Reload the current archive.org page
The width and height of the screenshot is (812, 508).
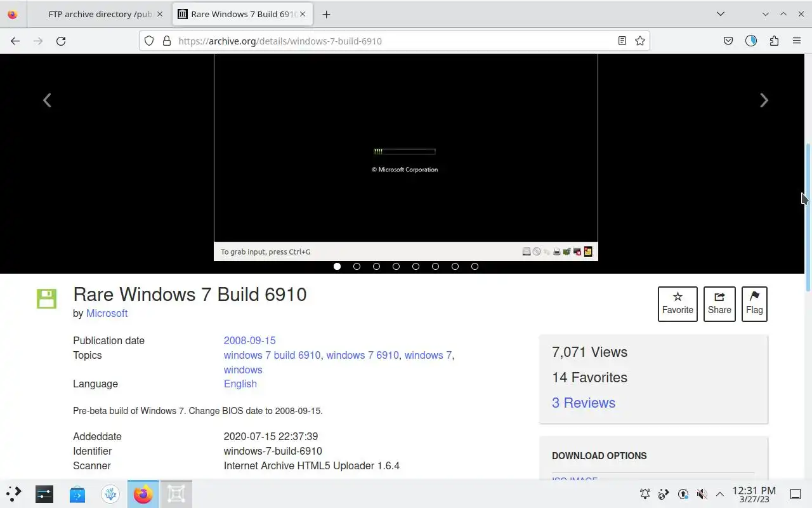tap(61, 41)
